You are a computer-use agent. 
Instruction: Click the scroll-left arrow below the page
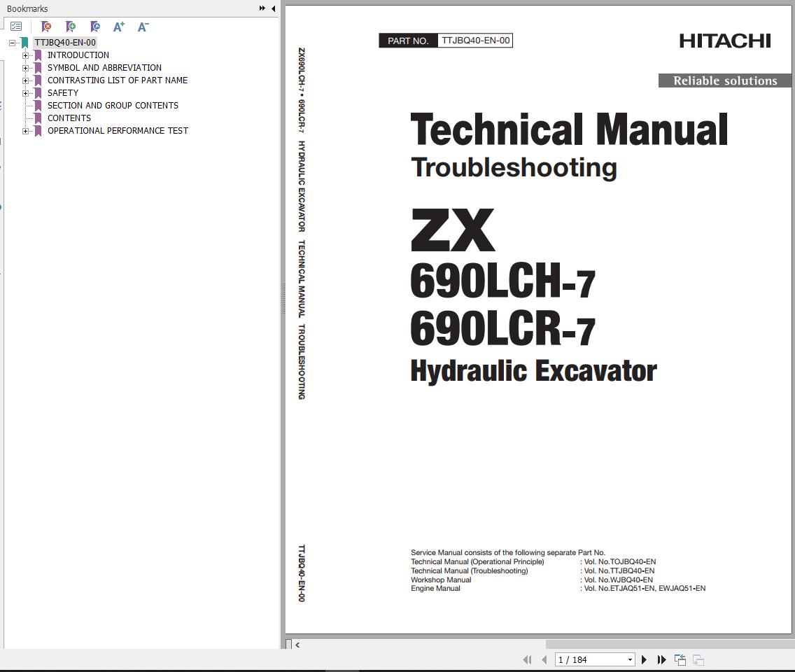297,645
